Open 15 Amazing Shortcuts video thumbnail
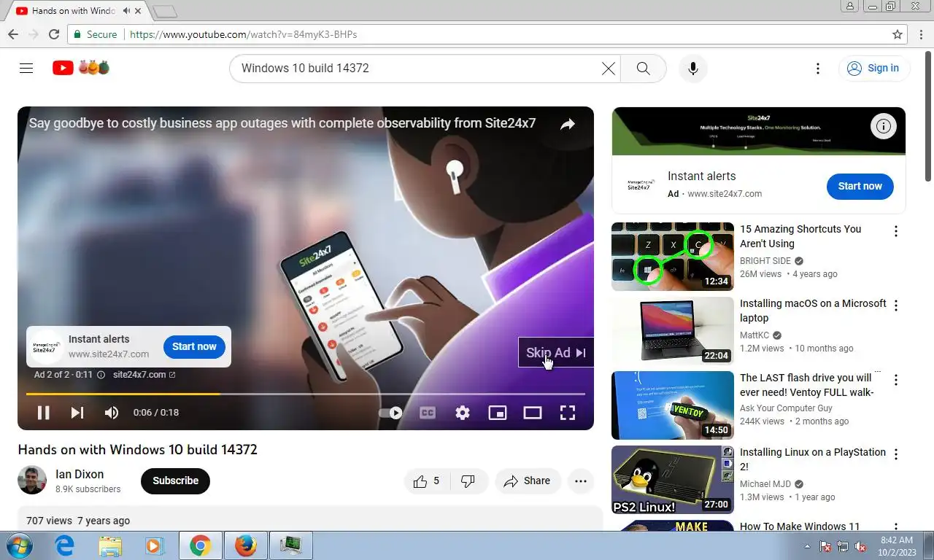 673,257
